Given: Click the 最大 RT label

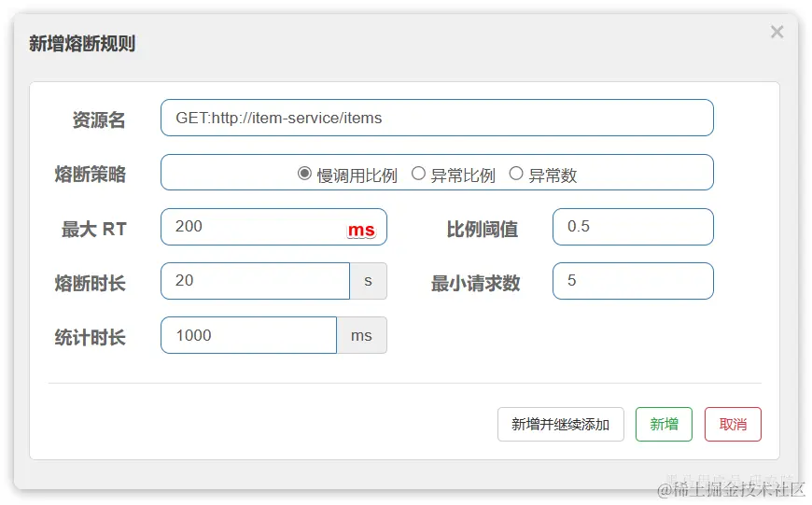Looking at the screenshot, I should (94, 229).
